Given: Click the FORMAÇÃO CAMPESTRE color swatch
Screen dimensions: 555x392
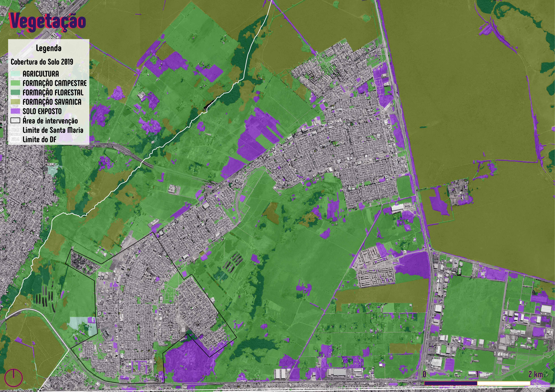Looking at the screenshot, I should [15, 83].
